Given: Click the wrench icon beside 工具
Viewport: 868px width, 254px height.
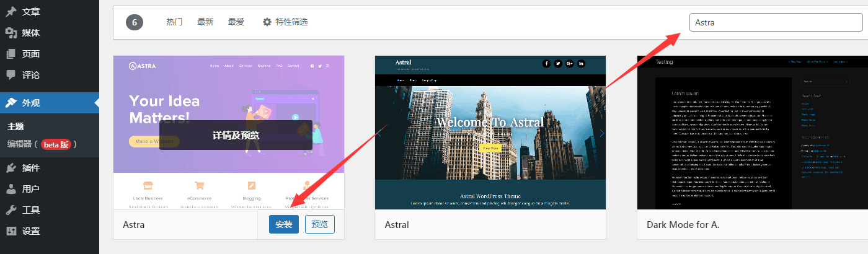Looking at the screenshot, I should (11, 210).
